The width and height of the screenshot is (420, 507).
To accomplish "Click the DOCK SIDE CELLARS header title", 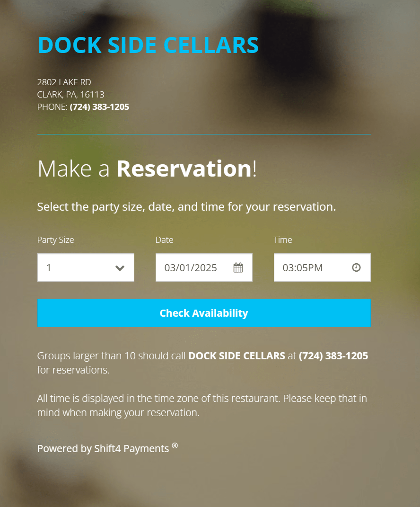I will tap(148, 45).
